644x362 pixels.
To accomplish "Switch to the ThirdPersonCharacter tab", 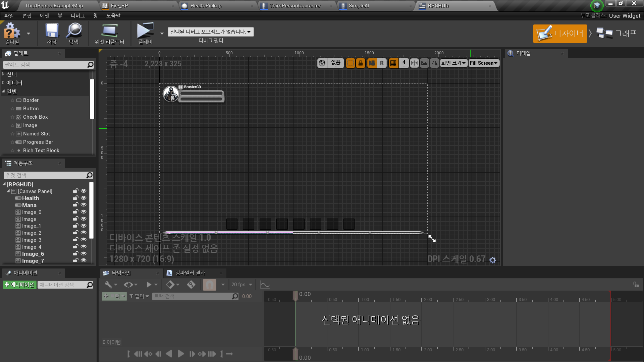I will tap(294, 6).
